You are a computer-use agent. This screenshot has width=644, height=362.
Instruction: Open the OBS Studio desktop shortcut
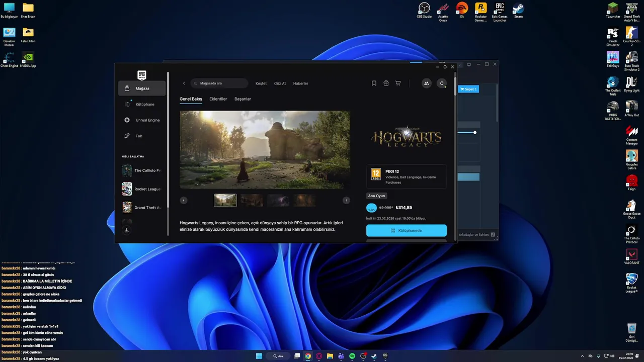coord(424,11)
